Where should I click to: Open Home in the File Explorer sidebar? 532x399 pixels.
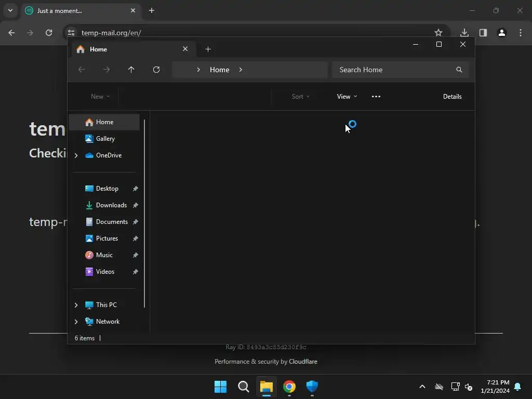coord(104,122)
